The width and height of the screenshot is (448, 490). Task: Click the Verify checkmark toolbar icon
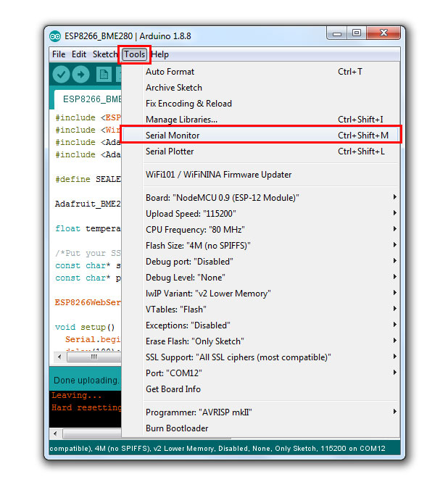click(x=61, y=75)
